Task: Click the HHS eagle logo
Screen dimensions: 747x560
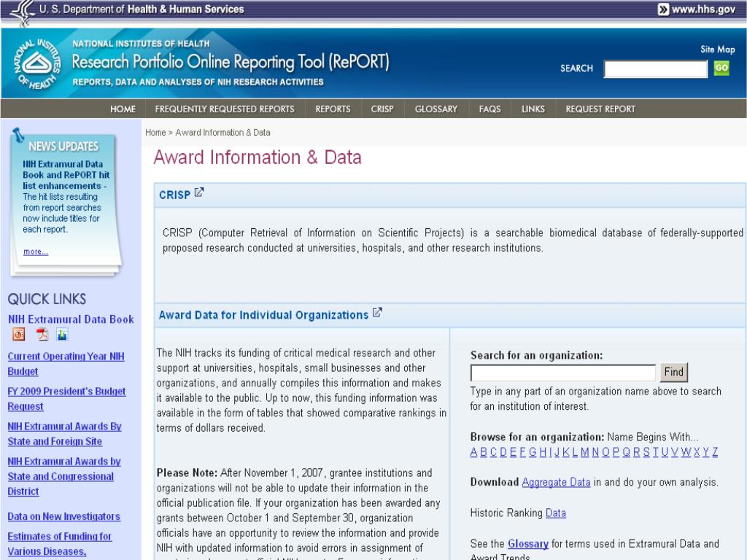Action: 21,13
